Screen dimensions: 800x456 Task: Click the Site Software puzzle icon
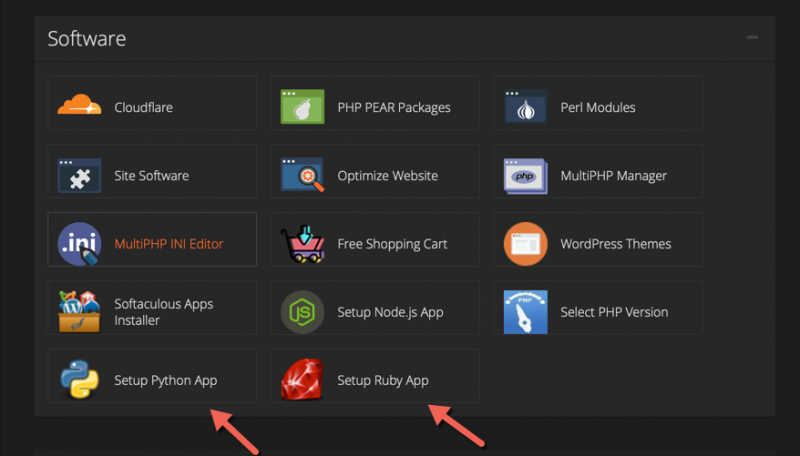[79, 175]
